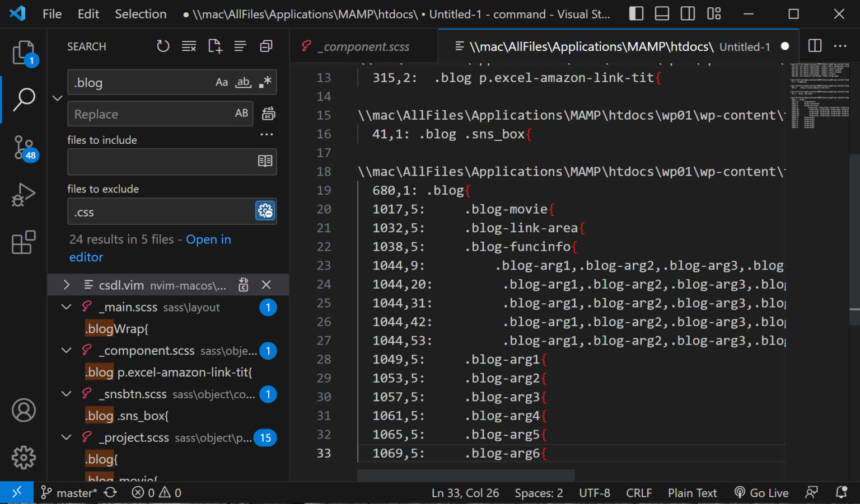
Task: Switch to the _component.scss tab
Action: [362, 46]
